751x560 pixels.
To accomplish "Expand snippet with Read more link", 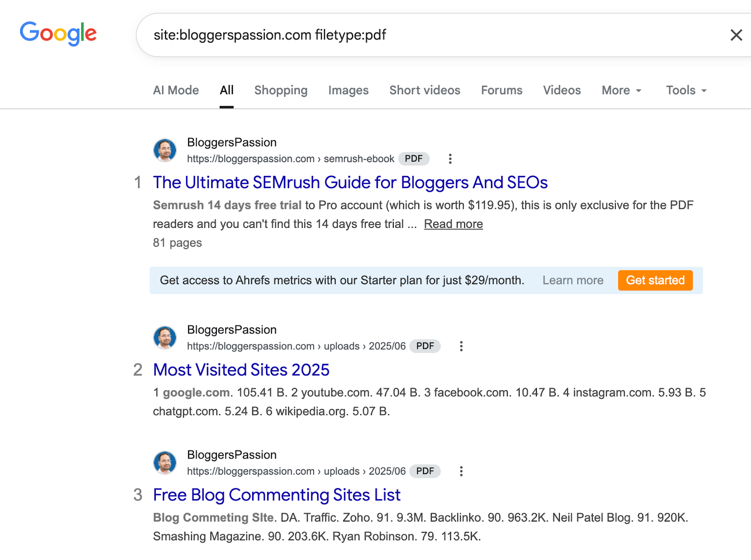I will click(x=453, y=224).
